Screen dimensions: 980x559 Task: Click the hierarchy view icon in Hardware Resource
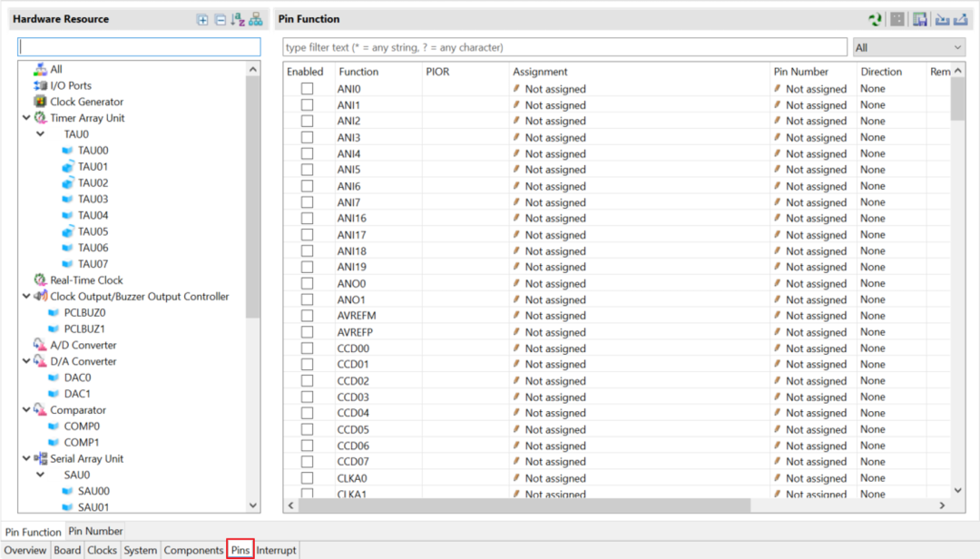click(256, 19)
